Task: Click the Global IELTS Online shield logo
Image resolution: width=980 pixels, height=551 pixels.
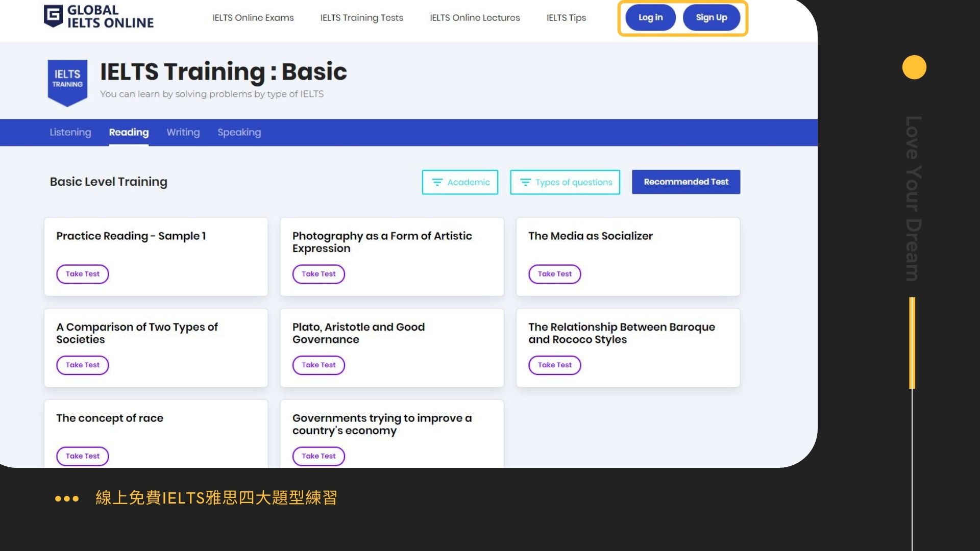Action: point(53,16)
